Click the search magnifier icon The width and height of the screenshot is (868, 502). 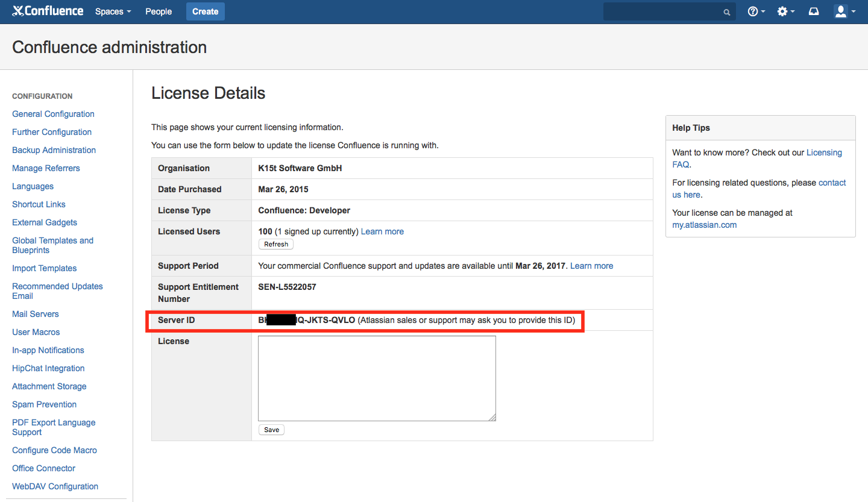(x=727, y=12)
